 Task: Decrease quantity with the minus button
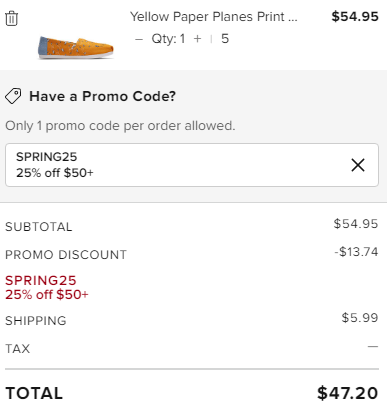(139, 39)
